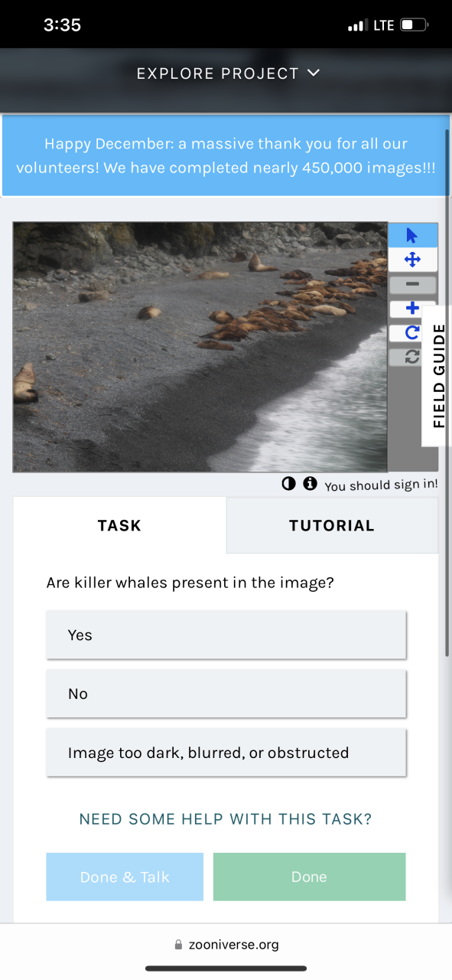
Task: Reset the image view with refresh icon
Action: click(x=412, y=358)
